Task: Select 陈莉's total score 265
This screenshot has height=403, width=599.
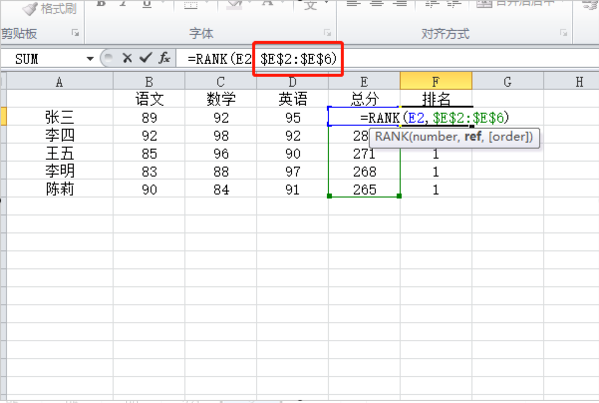Action: [x=364, y=189]
